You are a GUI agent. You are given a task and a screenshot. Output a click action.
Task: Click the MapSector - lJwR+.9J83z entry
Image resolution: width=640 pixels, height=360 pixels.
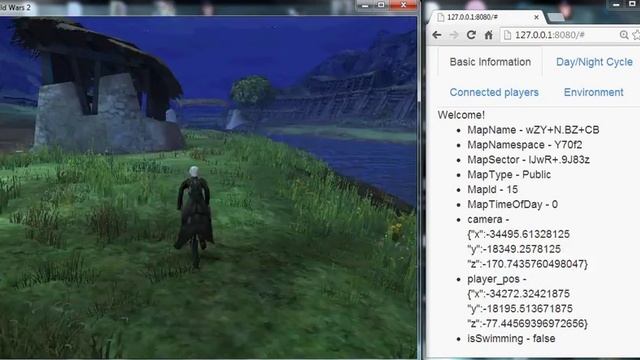[528, 160]
